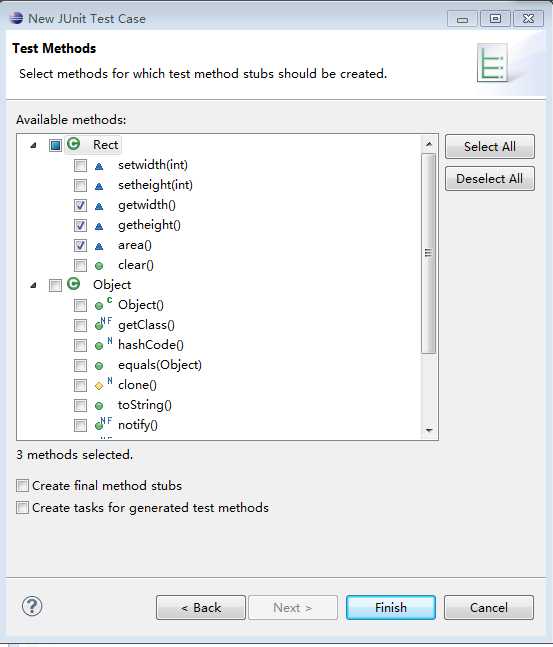553x647 pixels.
Task: Click the methods list scrollbar thumb
Action: 429,253
